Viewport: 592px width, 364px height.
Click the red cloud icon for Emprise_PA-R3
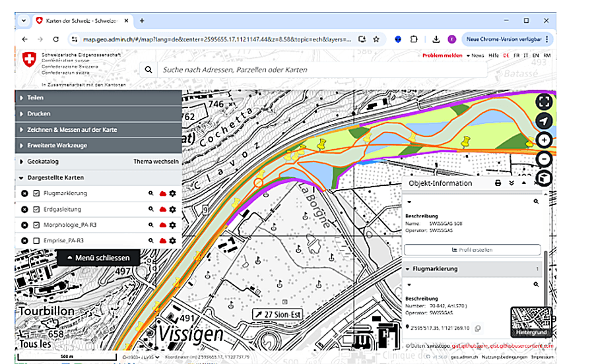coord(163,241)
